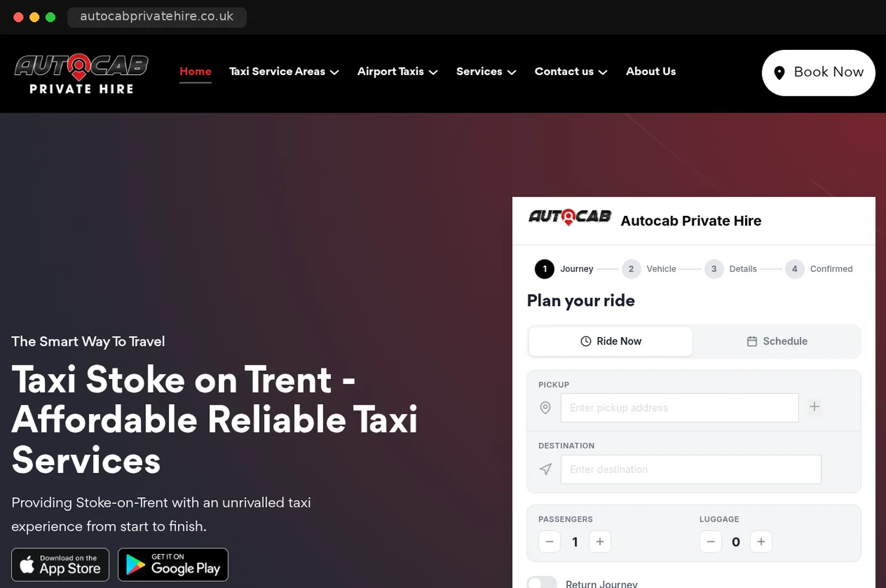Minimize window with the yellow button
This screenshot has height=588, width=886.
pos(34,17)
